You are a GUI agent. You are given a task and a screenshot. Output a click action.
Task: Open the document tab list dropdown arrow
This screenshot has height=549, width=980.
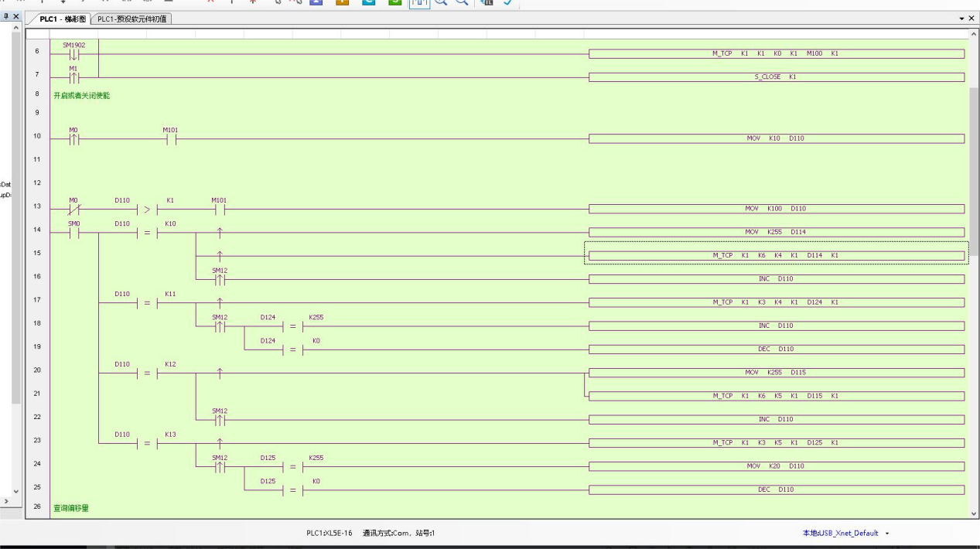tap(961, 19)
